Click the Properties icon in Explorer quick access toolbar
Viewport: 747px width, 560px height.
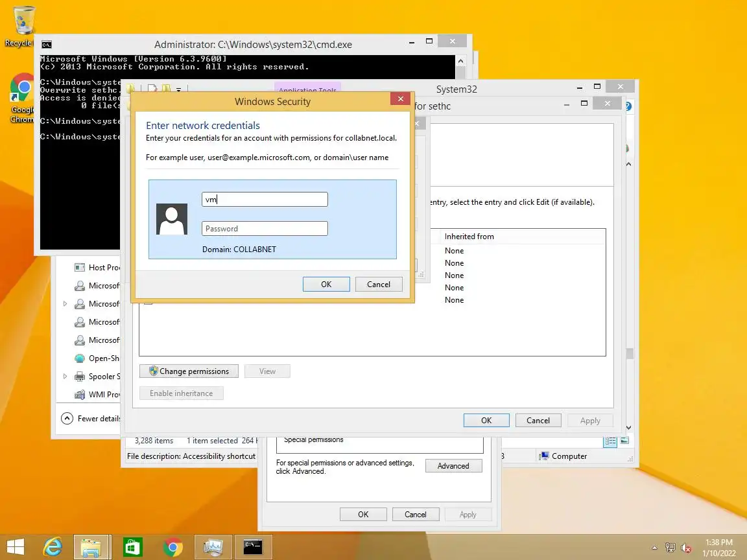point(152,89)
